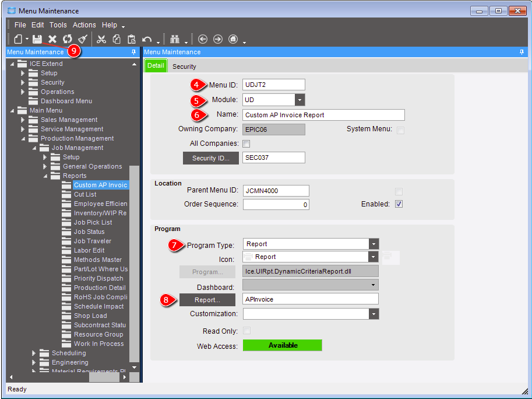The height and width of the screenshot is (399, 532).
Task: Expand the Sales Management node
Action: point(23,120)
